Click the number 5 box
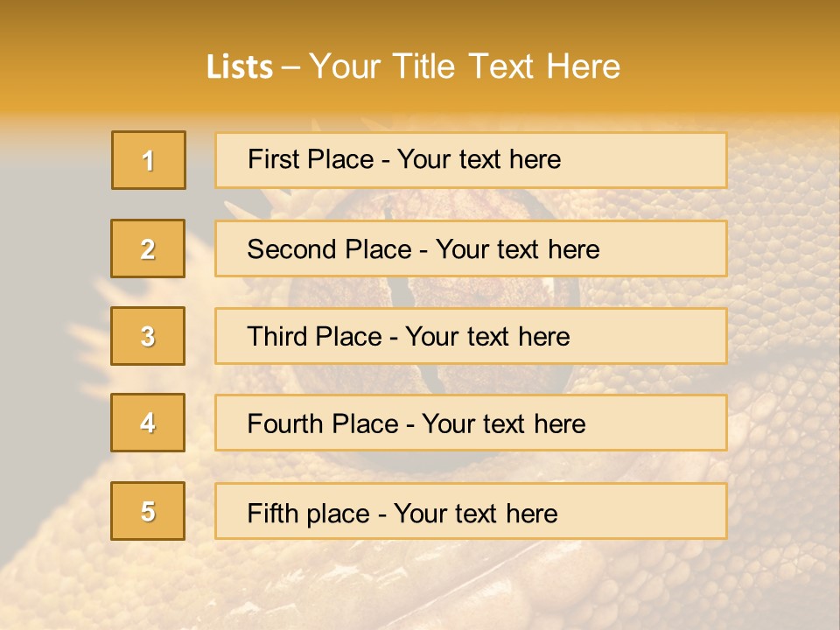840x630 pixels. 148,511
